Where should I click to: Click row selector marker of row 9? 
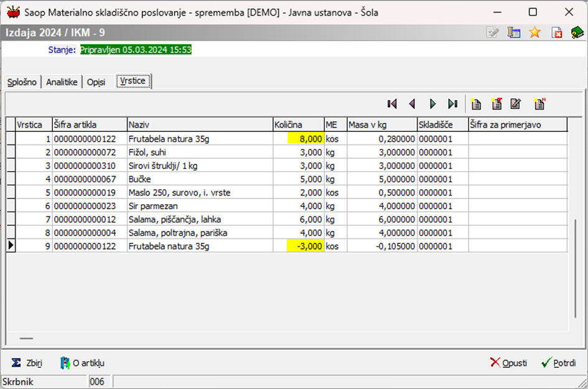(x=11, y=246)
